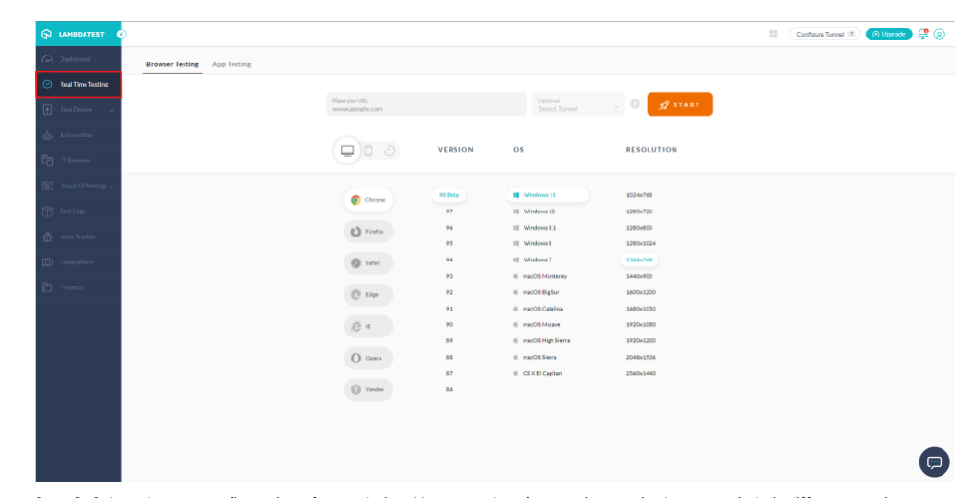Choose the Safari browser

pos(369,263)
